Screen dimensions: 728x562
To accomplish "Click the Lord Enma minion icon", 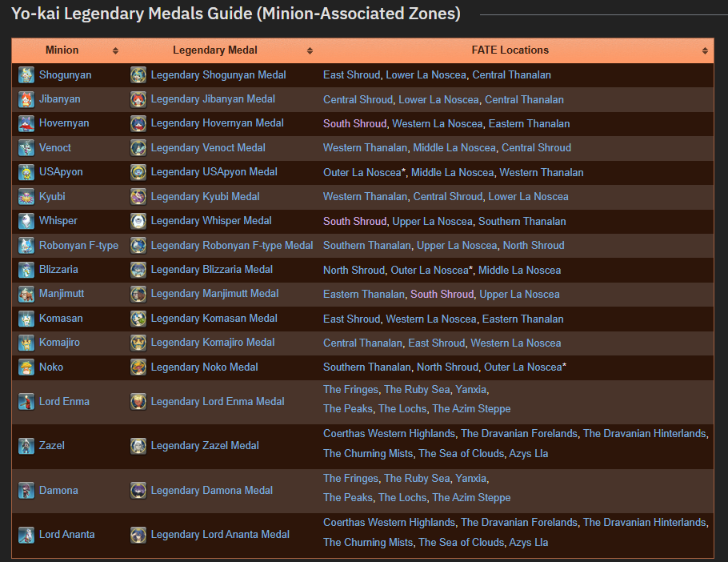I will pos(26,401).
